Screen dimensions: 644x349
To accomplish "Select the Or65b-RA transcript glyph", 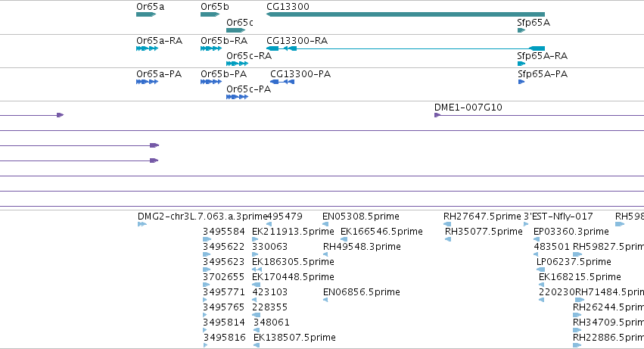I will [211, 48].
